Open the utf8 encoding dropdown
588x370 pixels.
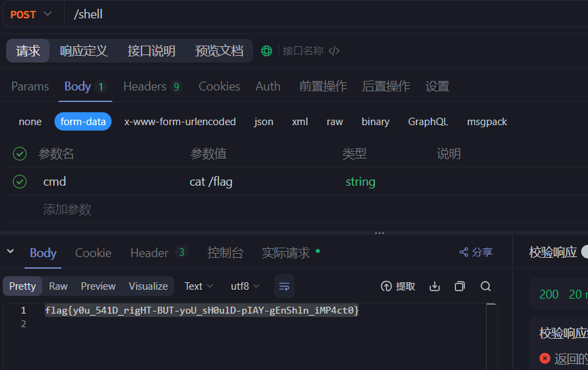(245, 286)
